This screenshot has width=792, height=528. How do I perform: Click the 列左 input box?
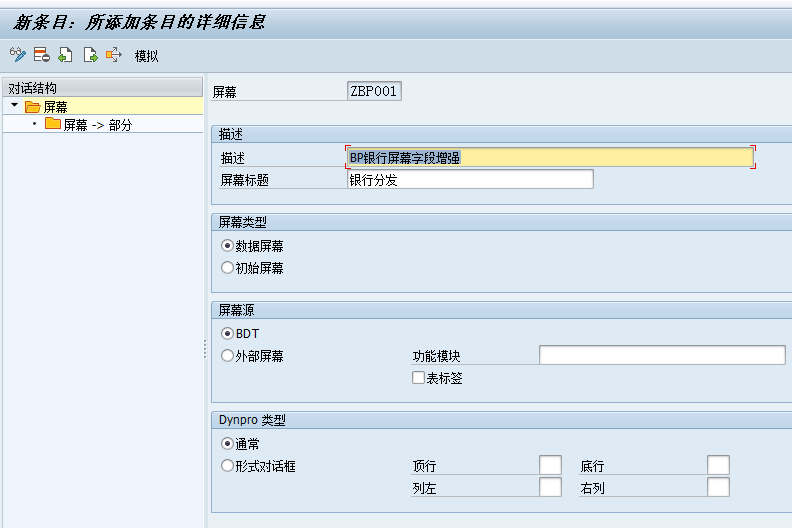pos(550,487)
